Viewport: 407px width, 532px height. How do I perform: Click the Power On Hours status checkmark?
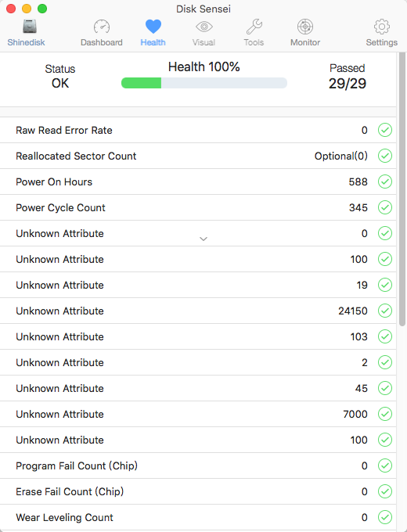[385, 182]
